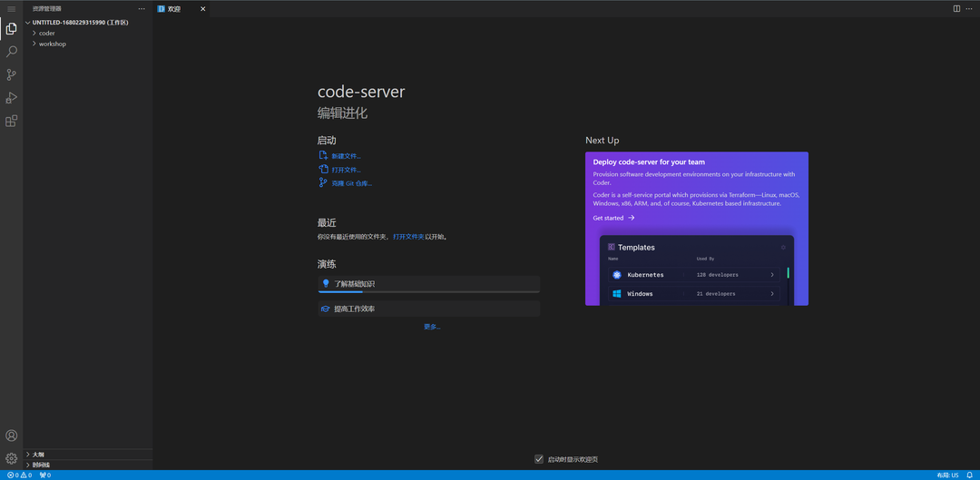
Task: Change keyboard layout via 布局: US
Action: [x=947, y=475]
